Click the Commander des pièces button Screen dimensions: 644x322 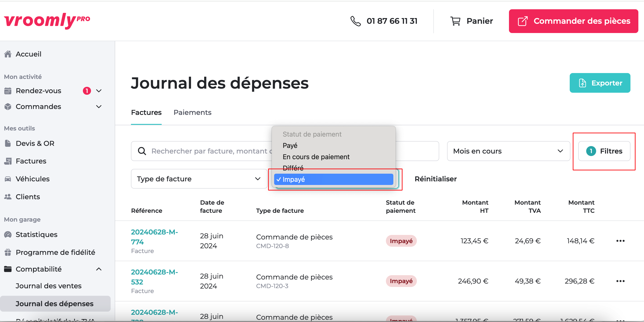point(573,21)
